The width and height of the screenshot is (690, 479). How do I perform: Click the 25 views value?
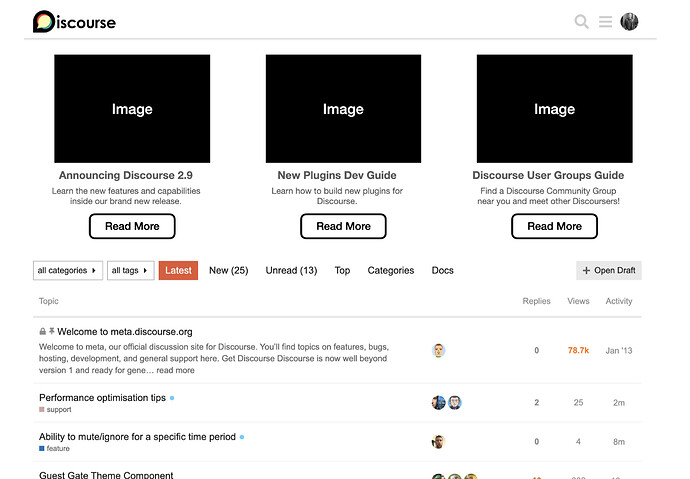(578, 403)
